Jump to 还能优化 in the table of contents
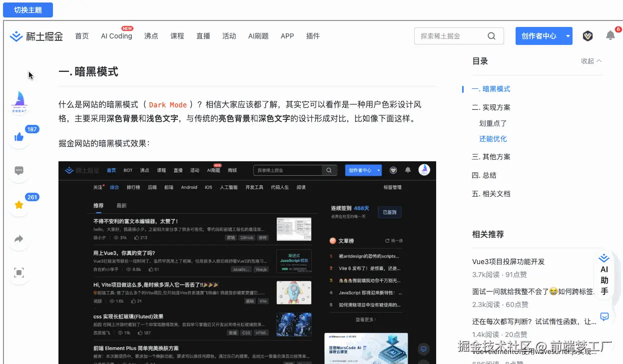Image resolution: width=623 pixels, height=364 pixels. pos(493,139)
